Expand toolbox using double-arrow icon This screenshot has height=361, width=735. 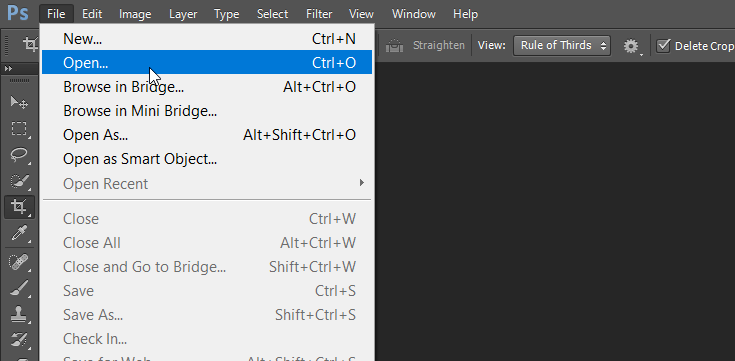coord(8,69)
